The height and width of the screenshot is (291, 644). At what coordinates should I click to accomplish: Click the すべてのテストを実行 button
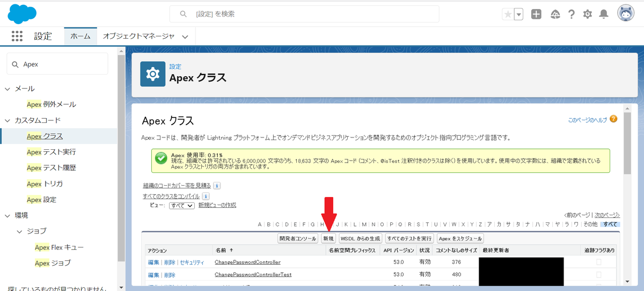click(410, 238)
